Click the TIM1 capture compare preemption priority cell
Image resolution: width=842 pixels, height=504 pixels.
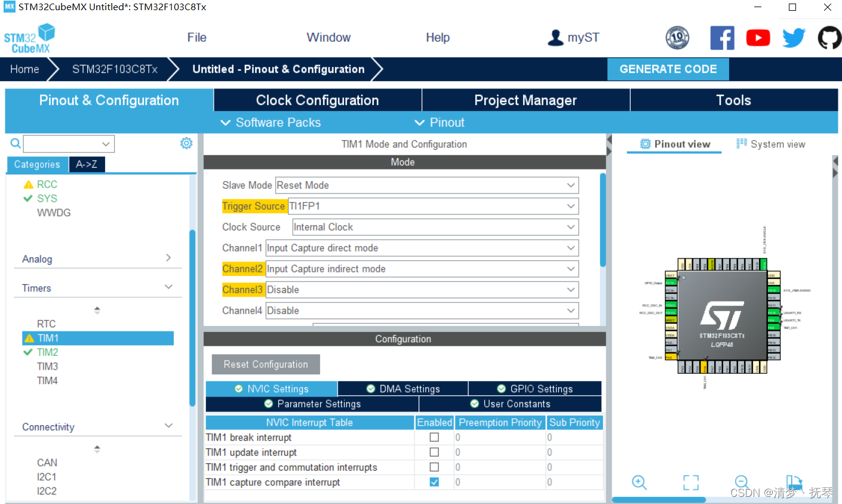click(x=499, y=482)
